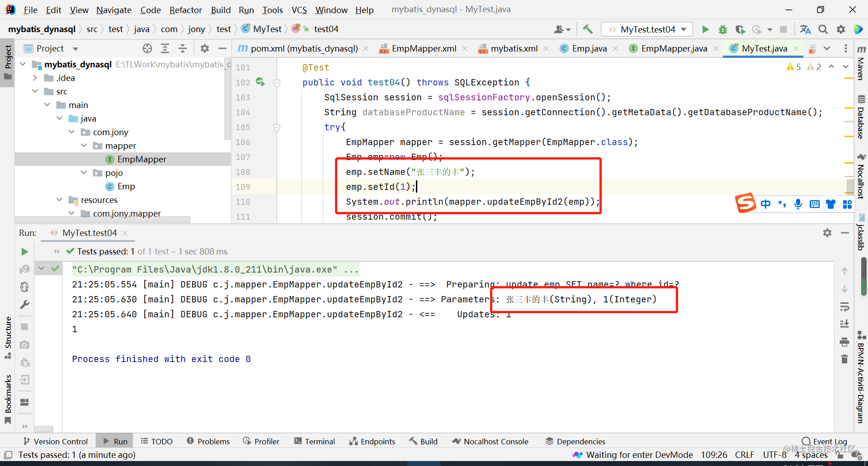Open Run panel settings gear

[x=827, y=233]
